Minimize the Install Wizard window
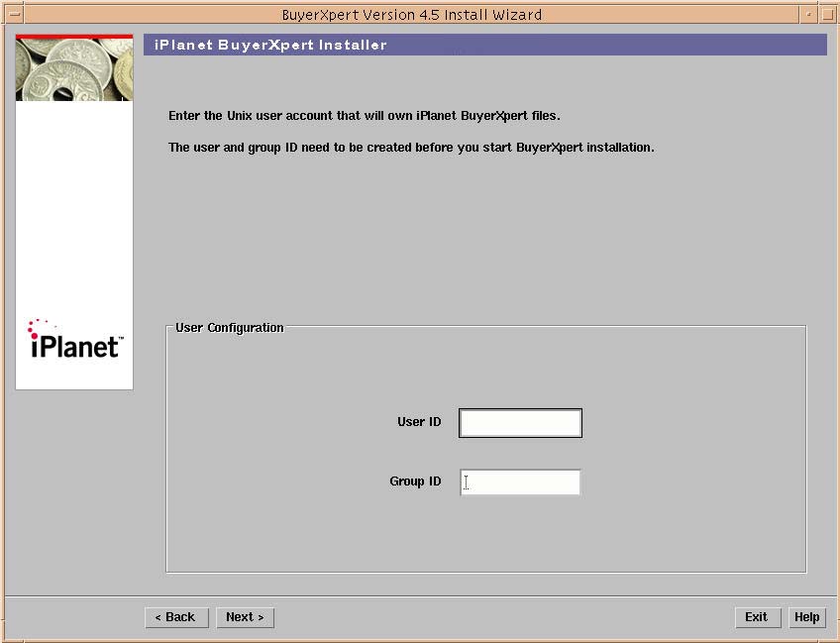This screenshot has height=643, width=840. click(x=809, y=14)
